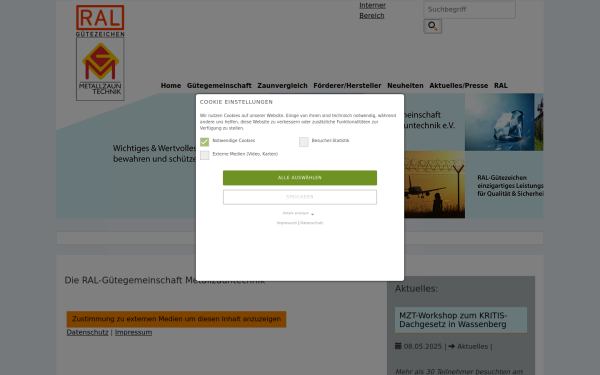Open the Home menu item

coord(171,86)
